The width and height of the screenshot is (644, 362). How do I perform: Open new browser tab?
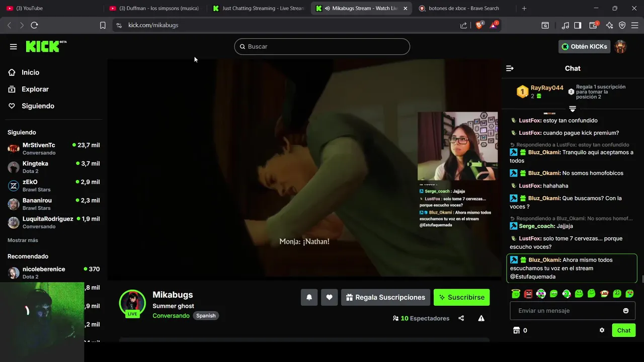[524, 9]
